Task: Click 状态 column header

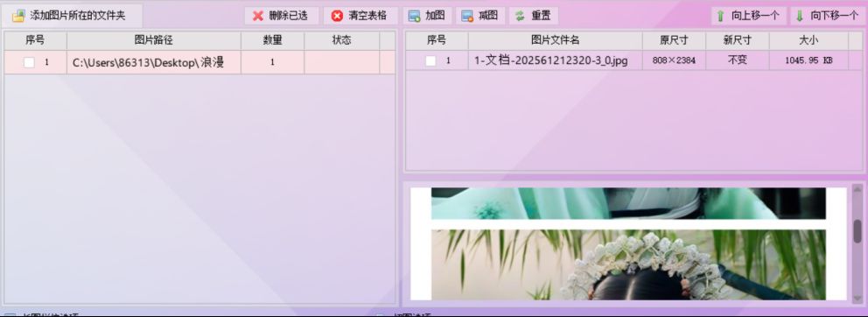Action: (x=341, y=40)
